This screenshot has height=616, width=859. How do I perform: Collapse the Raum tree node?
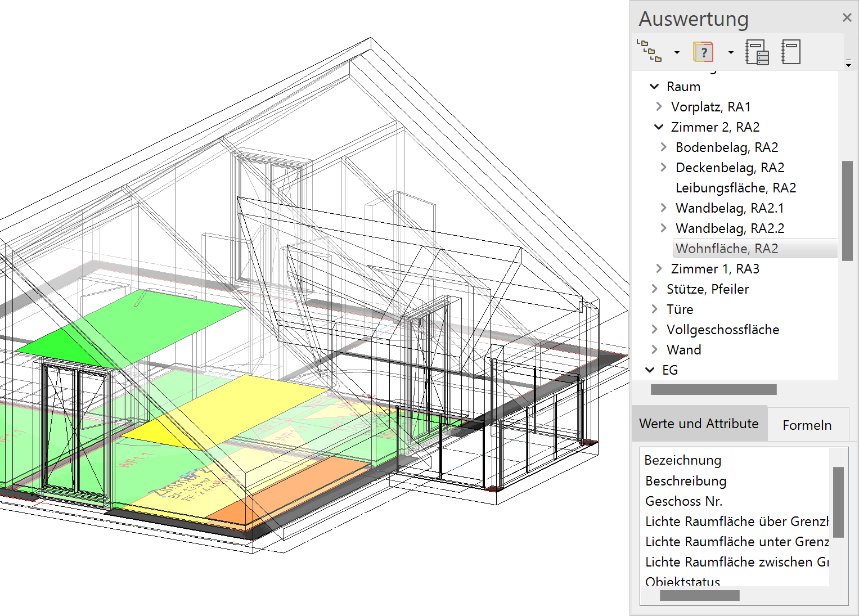[x=654, y=87]
